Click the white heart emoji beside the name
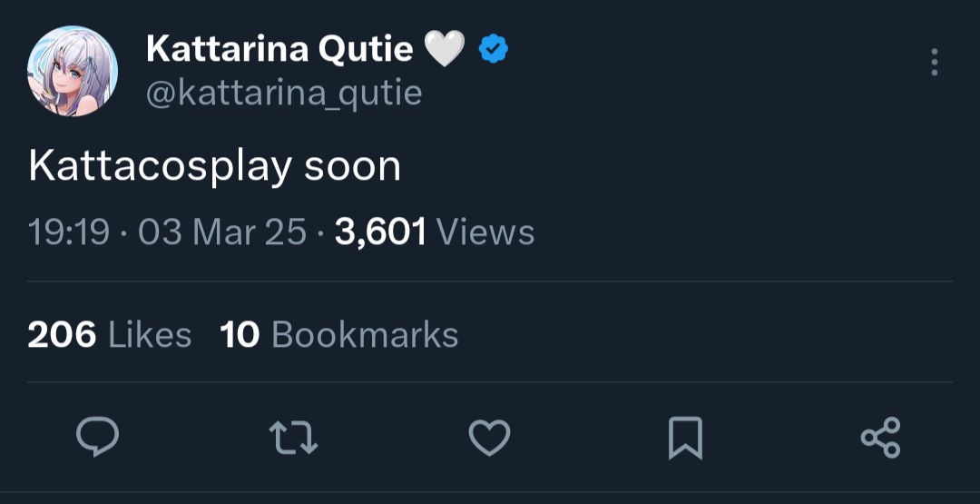Screen dimensions: 980x504 pyautogui.click(x=445, y=49)
